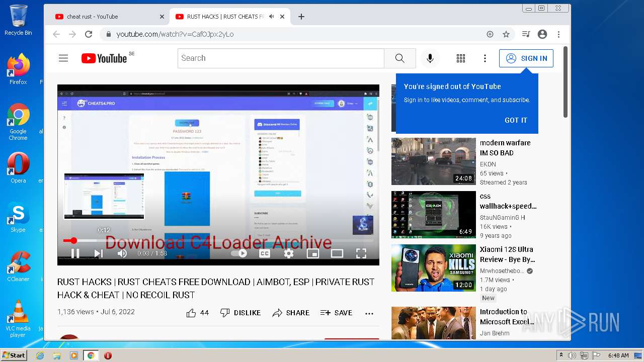The image size is (644, 362).
Task: Open the Xiaomi 12S Ultra Review thumbnail
Action: coord(434,268)
